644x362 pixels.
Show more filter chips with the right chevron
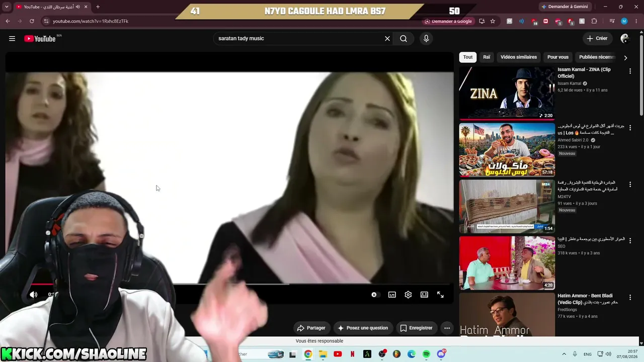[625, 58]
